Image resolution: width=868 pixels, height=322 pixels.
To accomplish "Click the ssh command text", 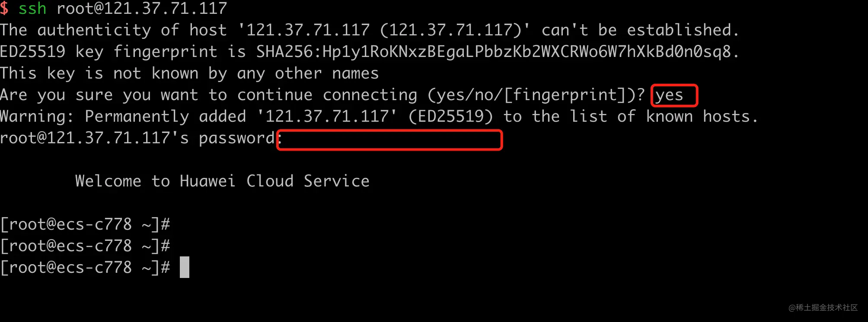I will [x=32, y=9].
